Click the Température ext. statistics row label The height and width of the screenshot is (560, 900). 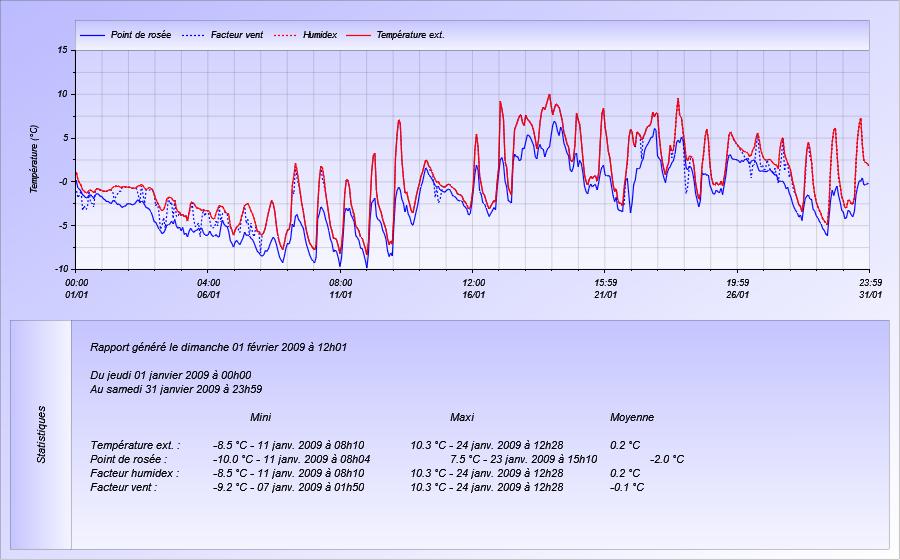coord(135,445)
